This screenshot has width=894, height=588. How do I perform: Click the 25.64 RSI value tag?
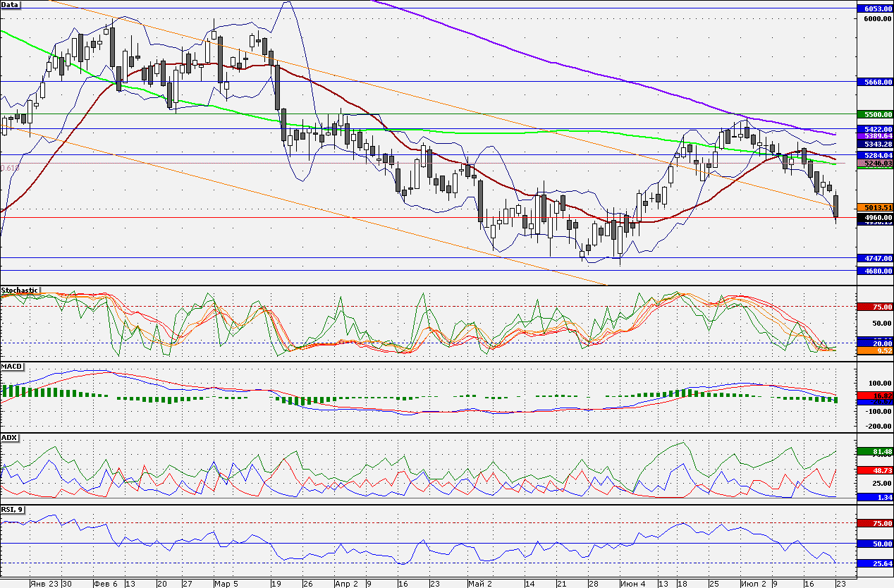click(x=875, y=563)
